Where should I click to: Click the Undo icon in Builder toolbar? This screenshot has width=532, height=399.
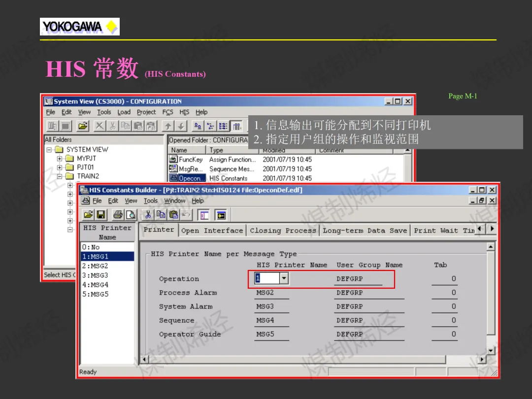coord(186,215)
